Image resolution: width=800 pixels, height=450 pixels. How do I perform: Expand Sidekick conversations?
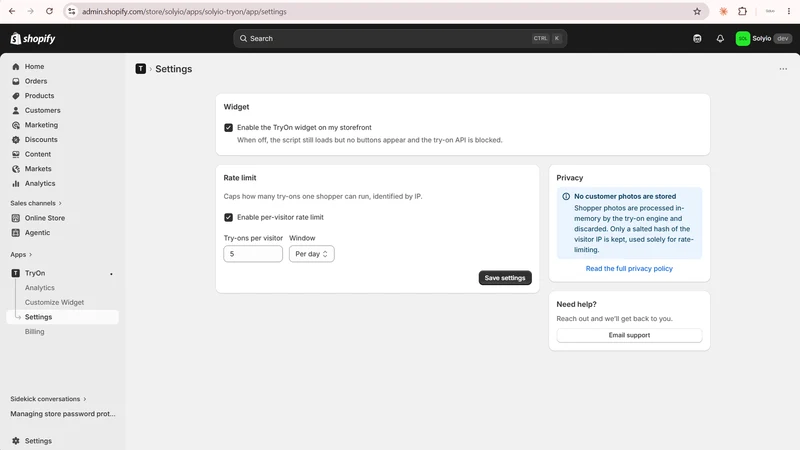[48, 399]
